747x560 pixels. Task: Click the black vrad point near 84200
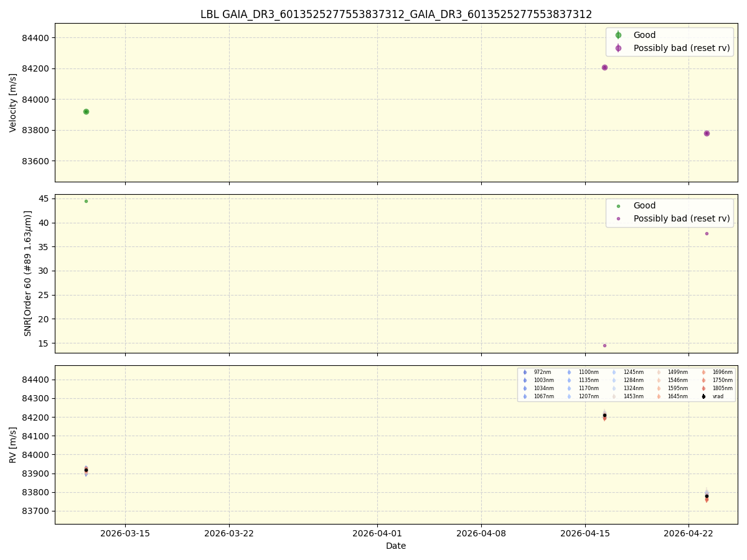604,415
